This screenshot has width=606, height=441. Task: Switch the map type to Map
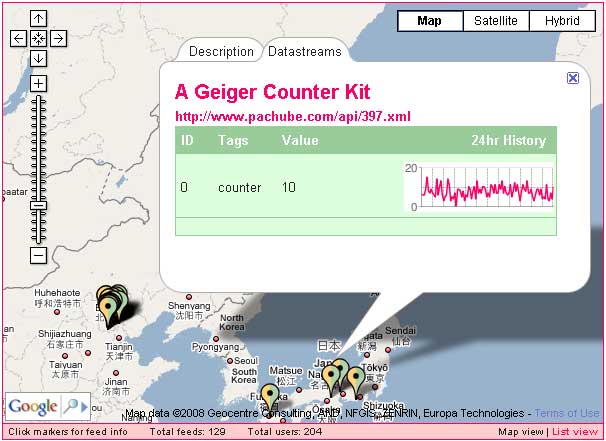point(430,20)
